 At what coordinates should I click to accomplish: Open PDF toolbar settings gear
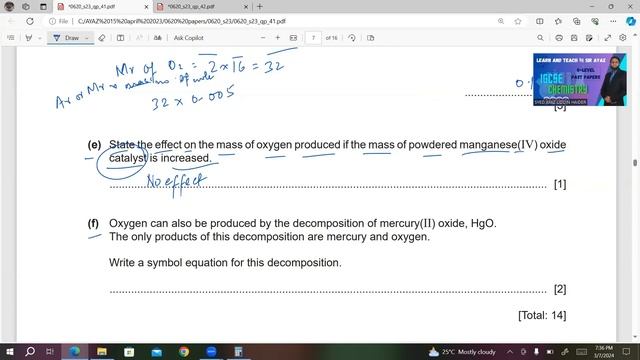(622, 38)
